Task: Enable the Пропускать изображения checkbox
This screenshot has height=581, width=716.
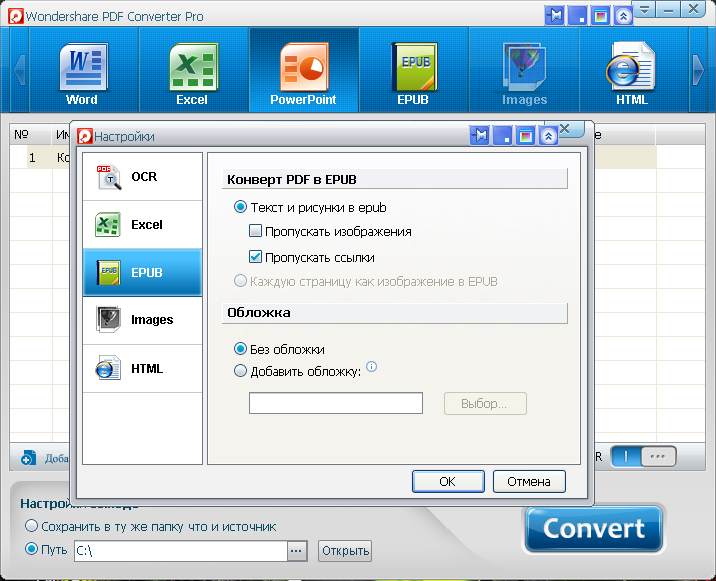Action: (256, 232)
